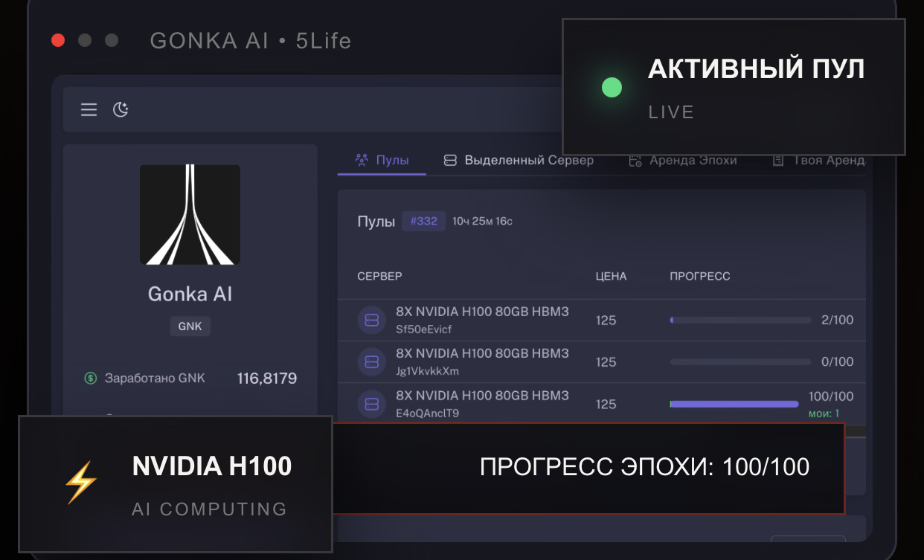Click the СЕРВЕР column header
924x560 pixels.
tap(379, 276)
